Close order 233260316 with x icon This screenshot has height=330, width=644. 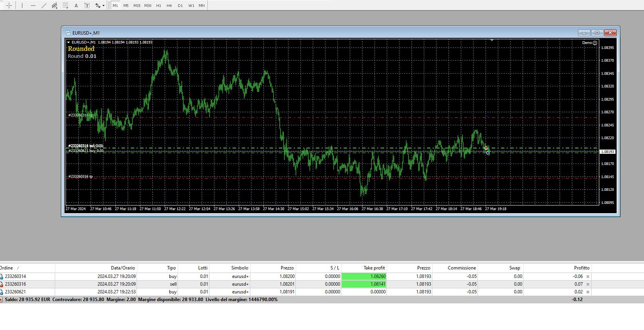pos(588,284)
